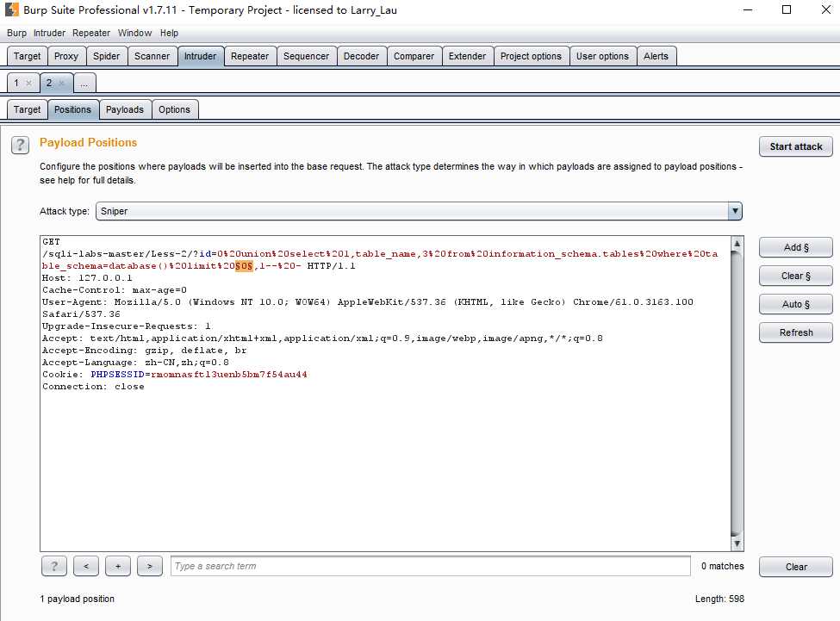
Task: Open the Burp menu
Action: pos(16,34)
